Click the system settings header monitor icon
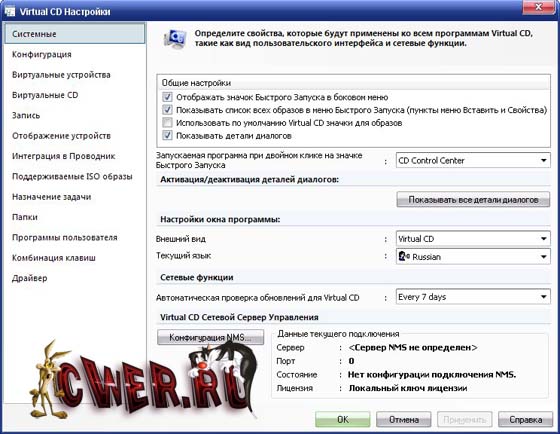This screenshot has width=560, height=434. click(175, 39)
